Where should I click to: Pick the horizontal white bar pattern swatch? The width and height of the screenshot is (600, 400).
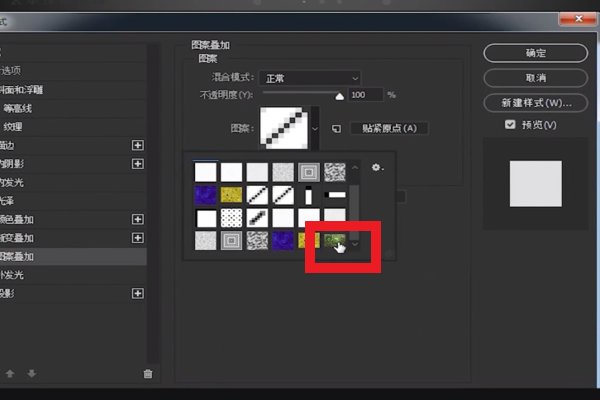tap(335, 195)
